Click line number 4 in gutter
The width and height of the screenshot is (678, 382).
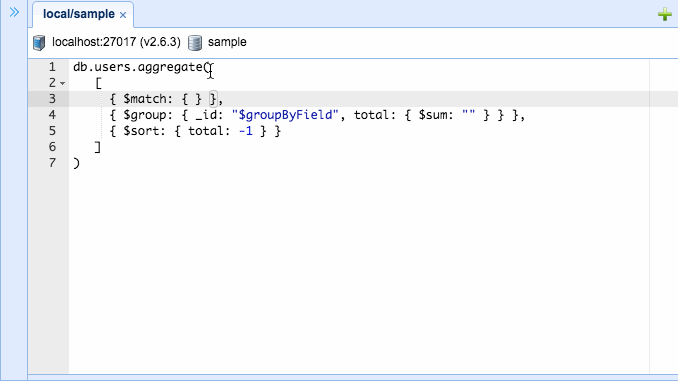pyautogui.click(x=52, y=115)
